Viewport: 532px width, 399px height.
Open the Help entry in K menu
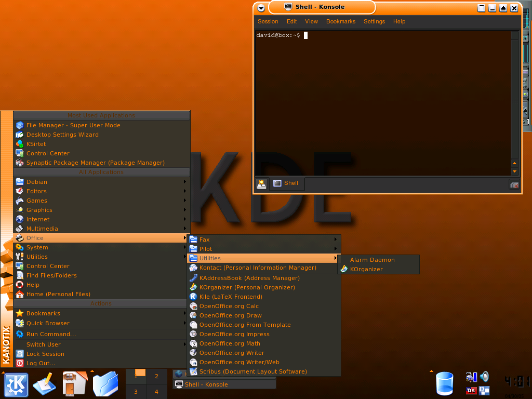pos(101,285)
